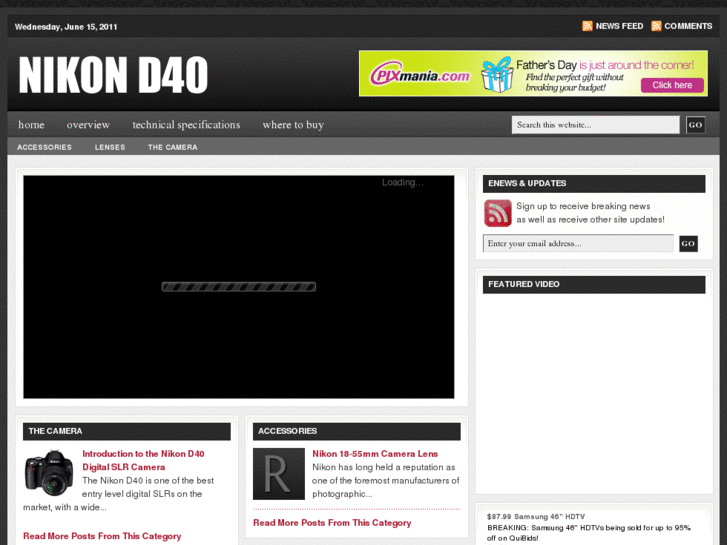This screenshot has width=727, height=545.
Task: Open the technical specifications page
Action: click(186, 125)
